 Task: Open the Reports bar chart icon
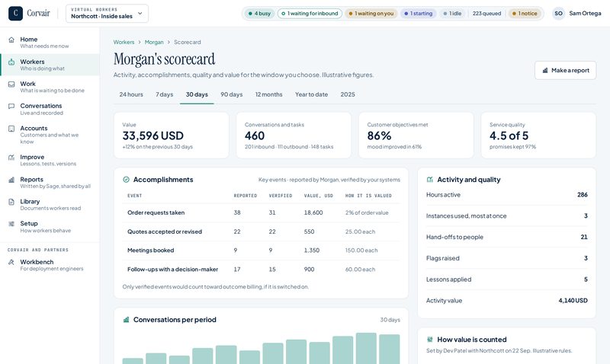11,180
